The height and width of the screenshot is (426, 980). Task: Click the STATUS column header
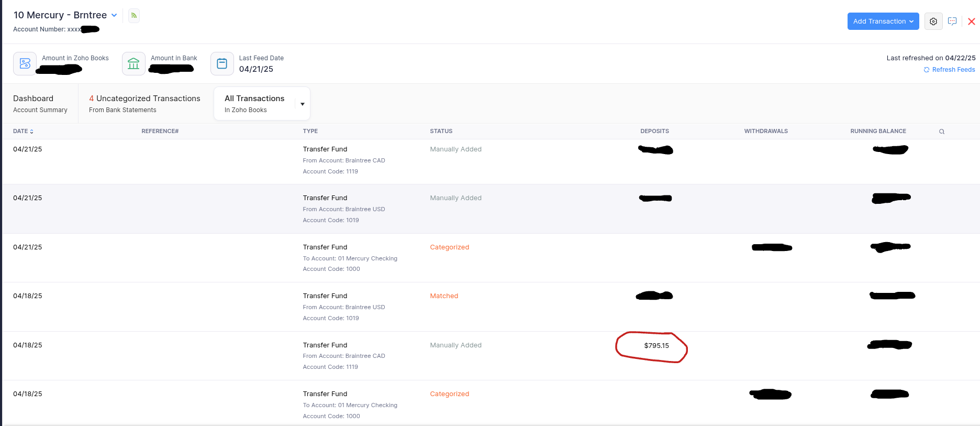[441, 132]
